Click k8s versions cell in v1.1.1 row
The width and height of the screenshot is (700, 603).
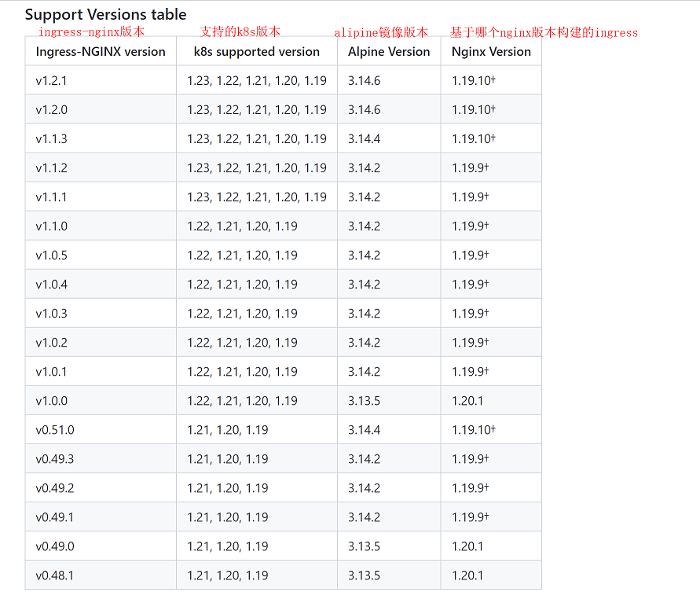point(256,197)
